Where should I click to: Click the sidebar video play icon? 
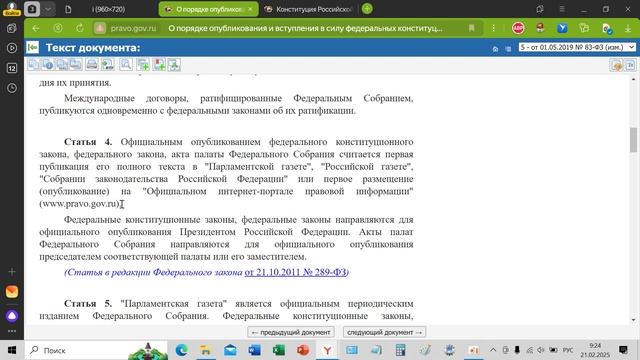tap(12, 48)
